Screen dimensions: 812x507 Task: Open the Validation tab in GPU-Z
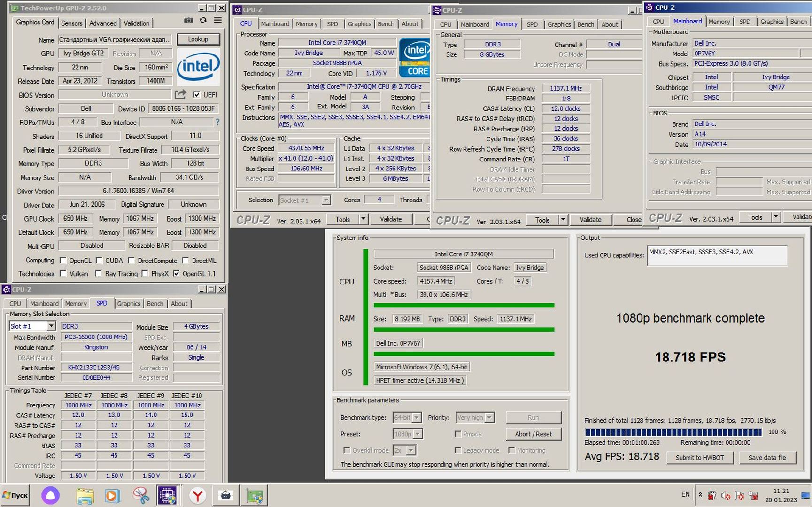[137, 23]
